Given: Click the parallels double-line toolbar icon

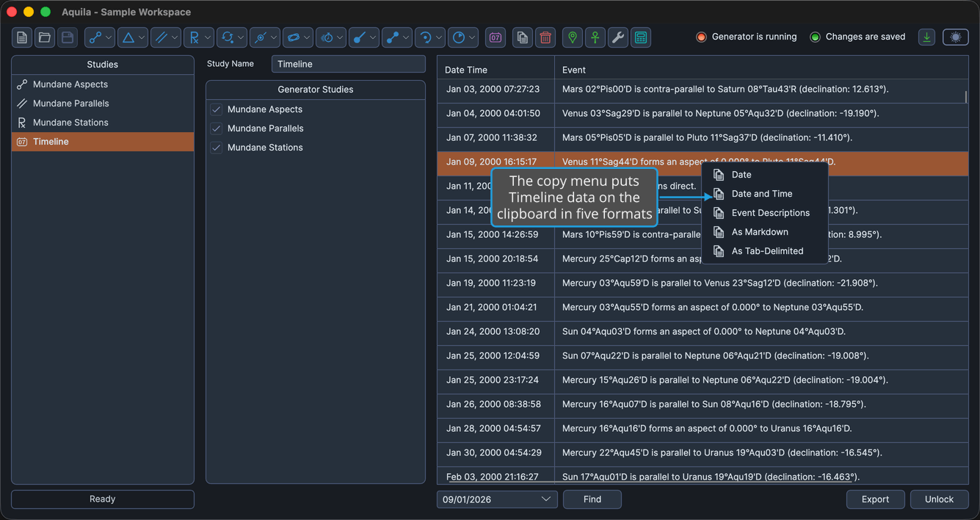Looking at the screenshot, I should click(x=161, y=37).
